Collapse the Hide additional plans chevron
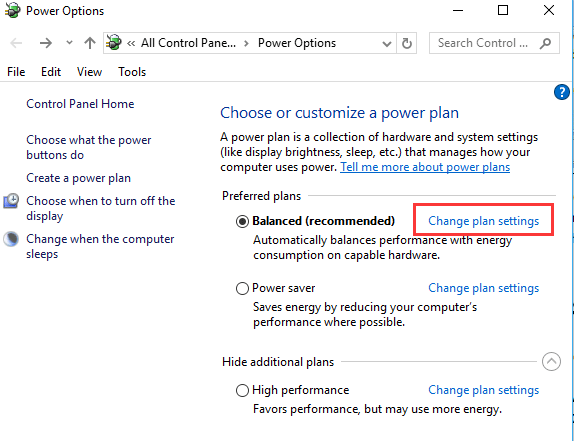The height and width of the screenshot is (441, 574). click(551, 362)
